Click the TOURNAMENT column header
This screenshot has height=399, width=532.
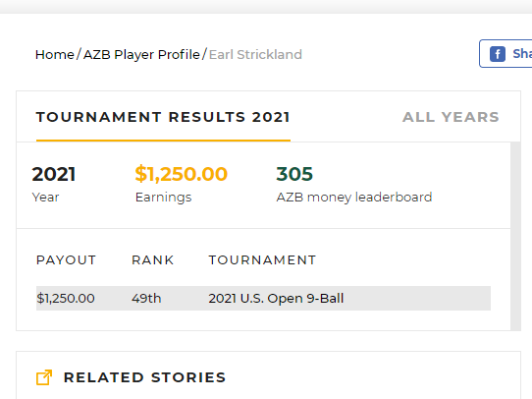click(262, 260)
